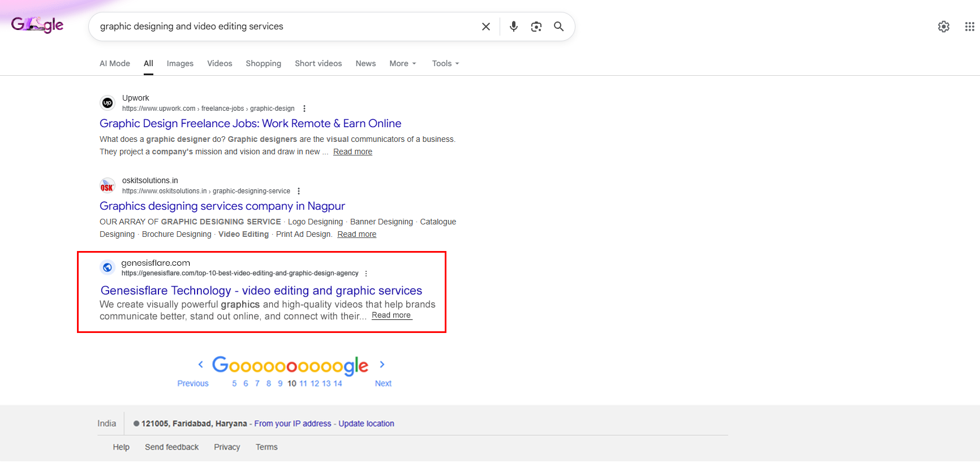Expand the More dropdown

click(x=402, y=63)
